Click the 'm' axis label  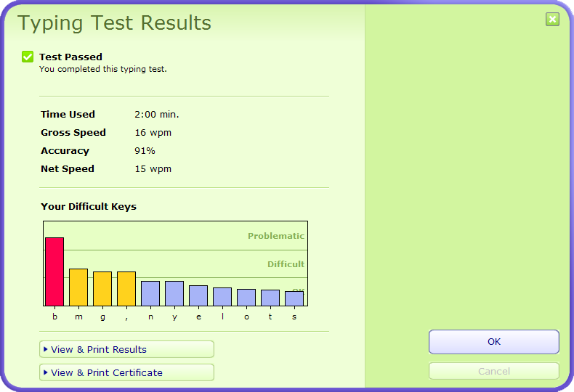pos(78,317)
